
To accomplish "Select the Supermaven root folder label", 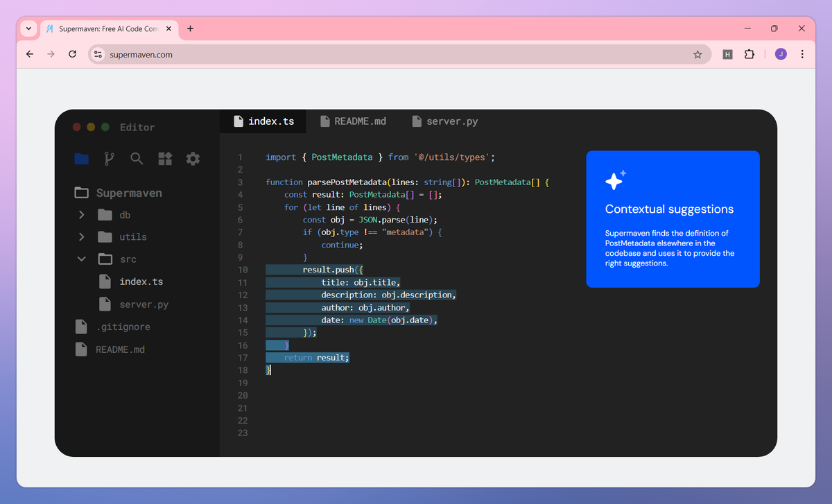I will click(x=129, y=193).
